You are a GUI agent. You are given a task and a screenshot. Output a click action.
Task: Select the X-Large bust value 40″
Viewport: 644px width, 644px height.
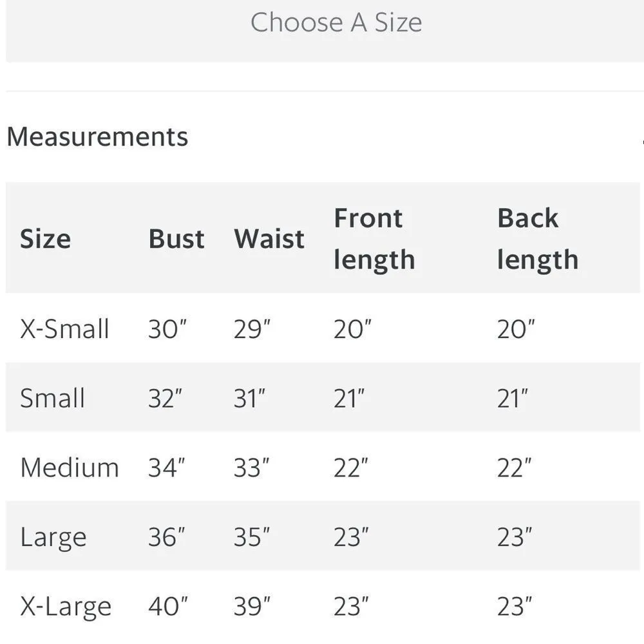[167, 607]
